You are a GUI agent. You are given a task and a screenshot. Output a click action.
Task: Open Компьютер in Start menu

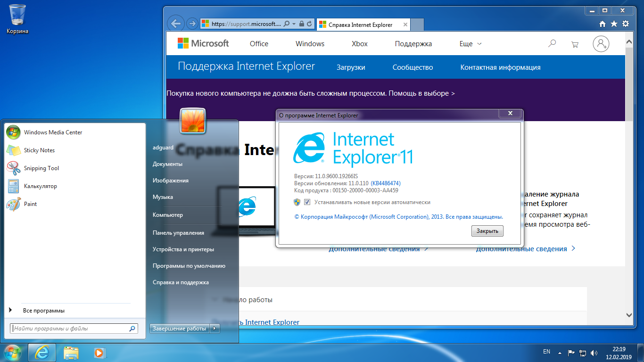(x=168, y=215)
